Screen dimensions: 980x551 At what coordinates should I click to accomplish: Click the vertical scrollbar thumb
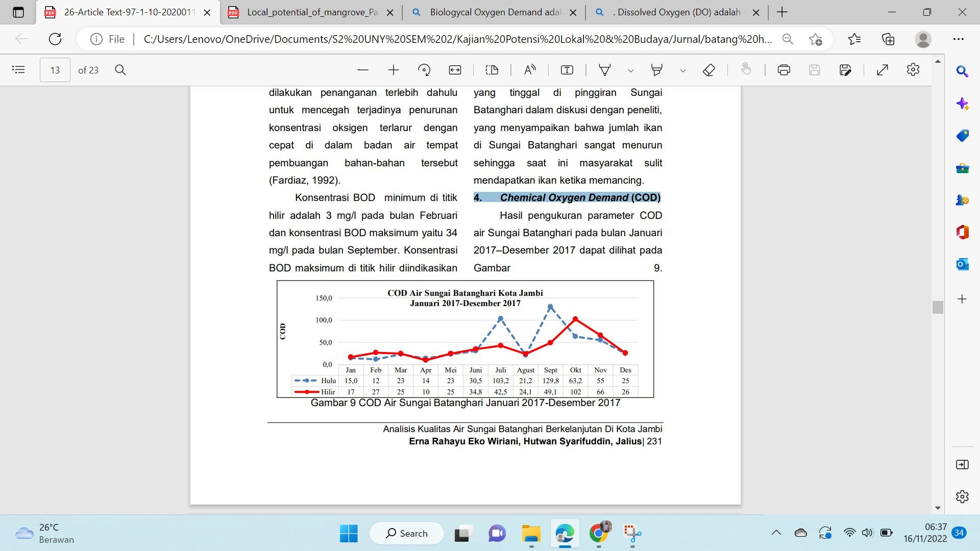click(x=938, y=307)
